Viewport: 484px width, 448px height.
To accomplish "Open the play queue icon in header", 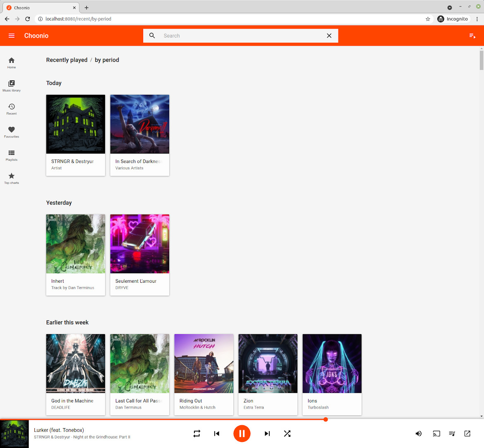I will 472,36.
